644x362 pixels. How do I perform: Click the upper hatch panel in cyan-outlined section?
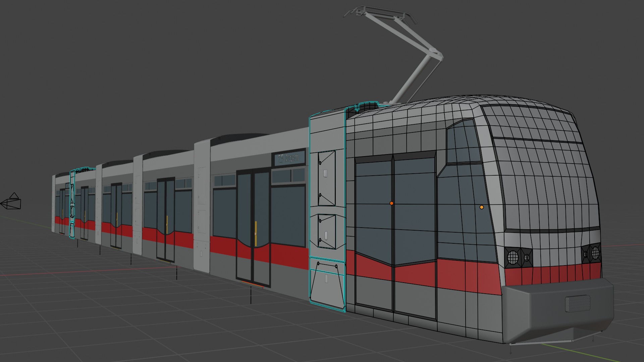point(327,178)
